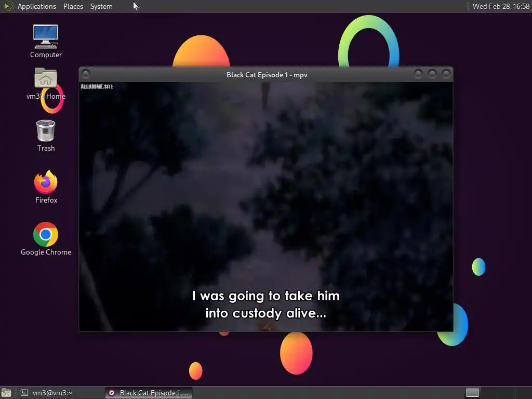532x399 pixels.
Task: Click the mpv window title bar
Action: 267,75
